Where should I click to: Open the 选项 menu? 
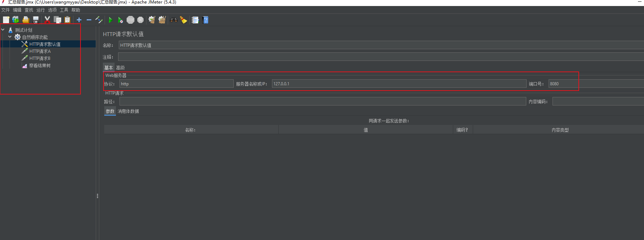tap(52, 10)
